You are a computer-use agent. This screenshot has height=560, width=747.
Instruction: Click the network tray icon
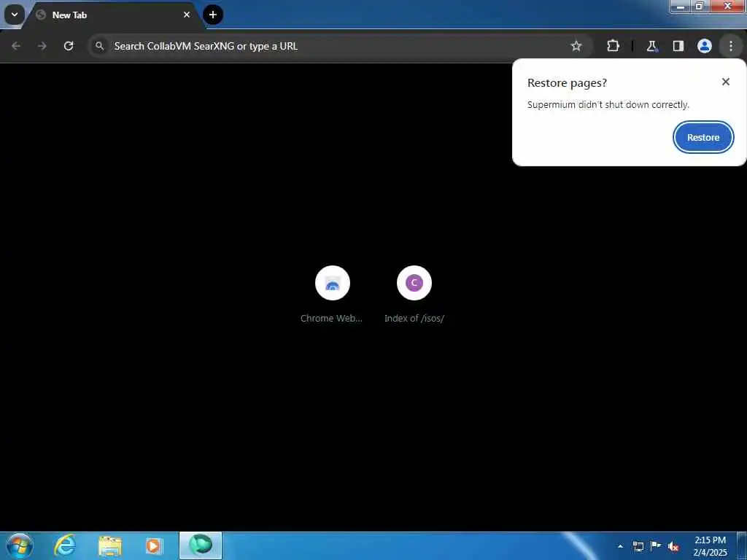pos(638,546)
